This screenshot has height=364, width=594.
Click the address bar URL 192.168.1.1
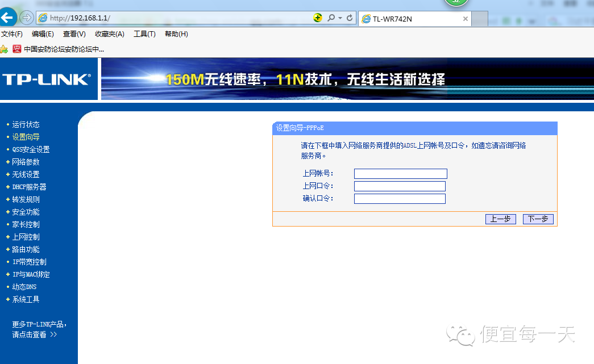pos(80,18)
